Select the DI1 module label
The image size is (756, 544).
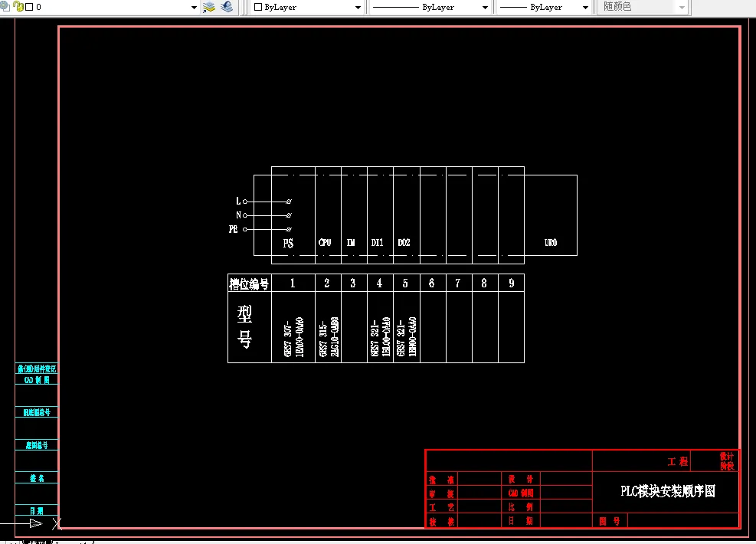click(377, 242)
